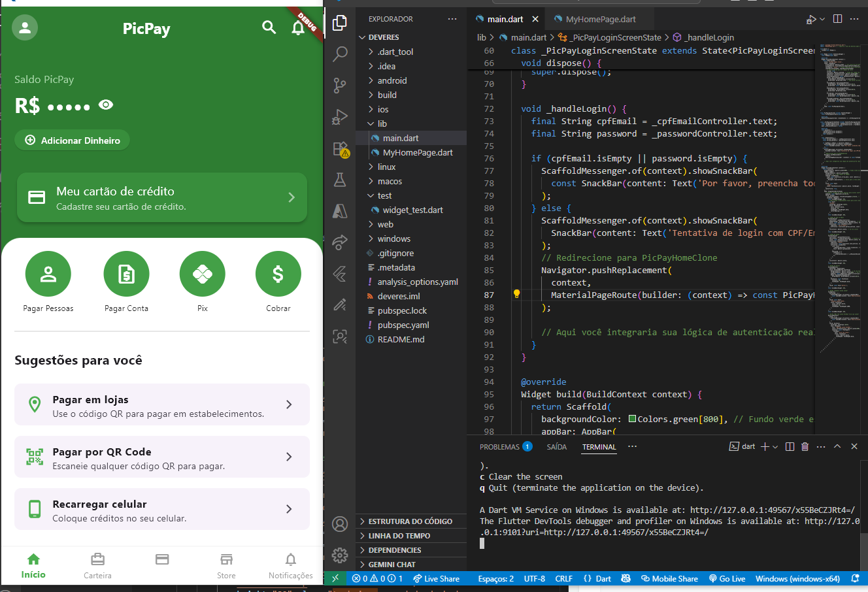Tap the Pagar Pessoas round icon
Viewport: 868px width, 592px height.
(48, 274)
